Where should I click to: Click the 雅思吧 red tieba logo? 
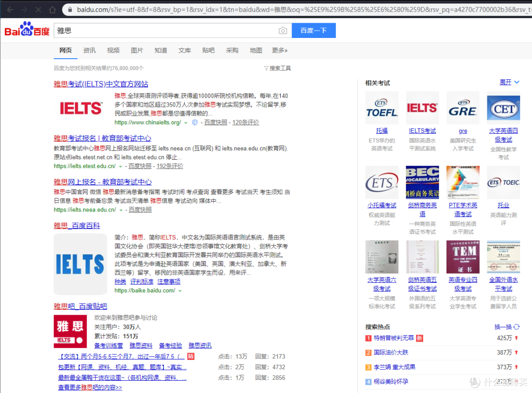click(x=70, y=331)
